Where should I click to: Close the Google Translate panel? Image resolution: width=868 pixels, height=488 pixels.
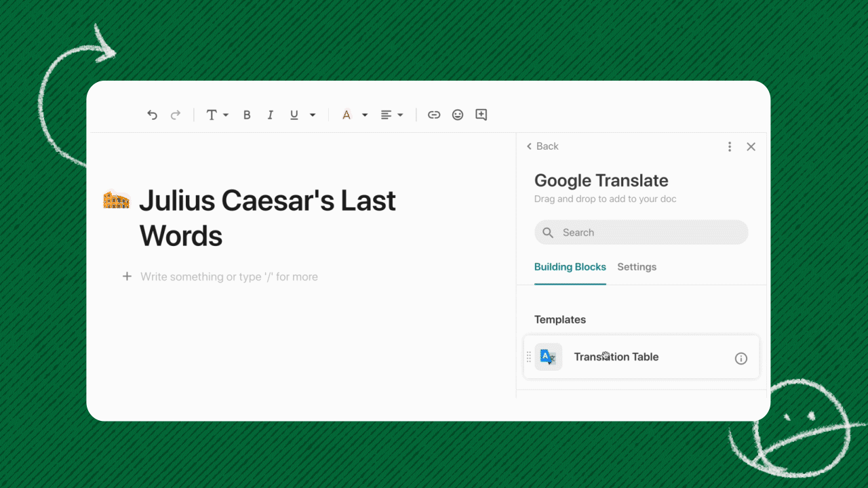tap(751, 146)
